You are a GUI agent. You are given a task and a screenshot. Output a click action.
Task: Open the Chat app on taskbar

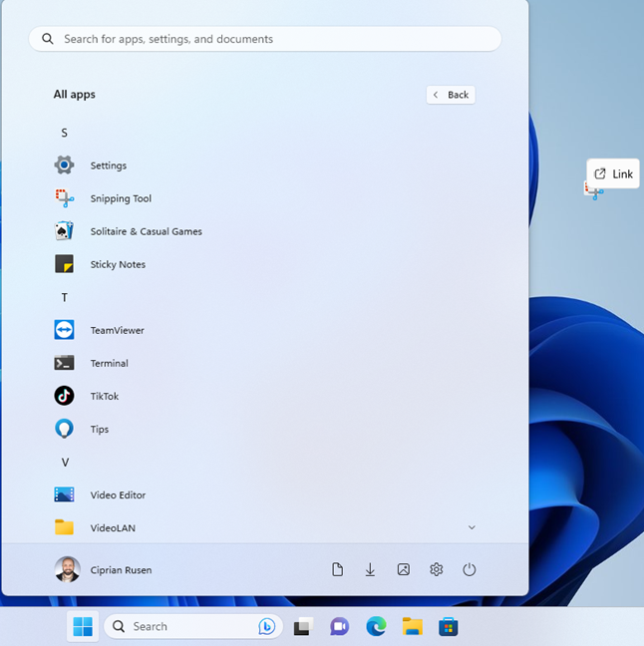[340, 627]
